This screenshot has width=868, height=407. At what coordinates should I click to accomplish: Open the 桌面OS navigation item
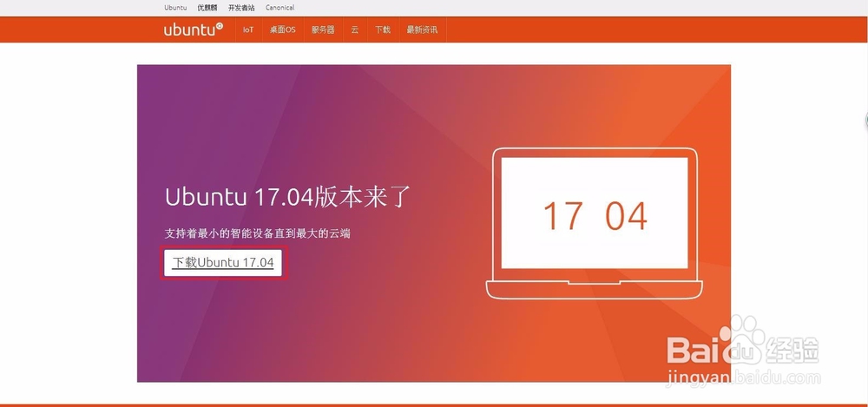(x=282, y=30)
